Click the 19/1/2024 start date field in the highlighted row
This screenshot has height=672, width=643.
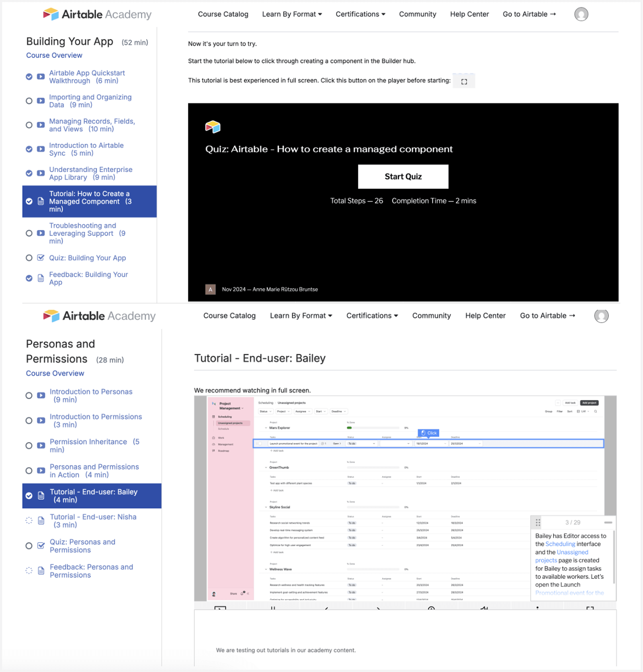[x=431, y=443]
